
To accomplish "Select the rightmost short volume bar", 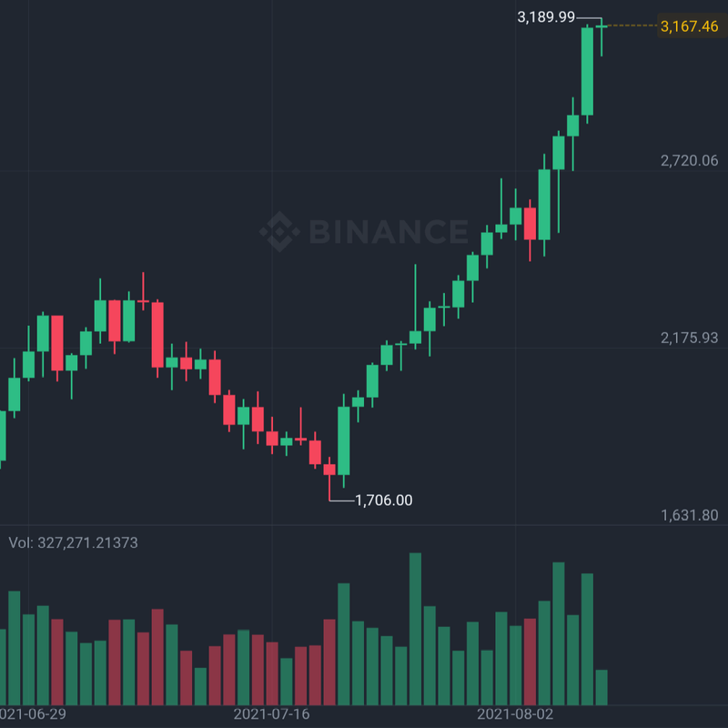I will [601, 686].
